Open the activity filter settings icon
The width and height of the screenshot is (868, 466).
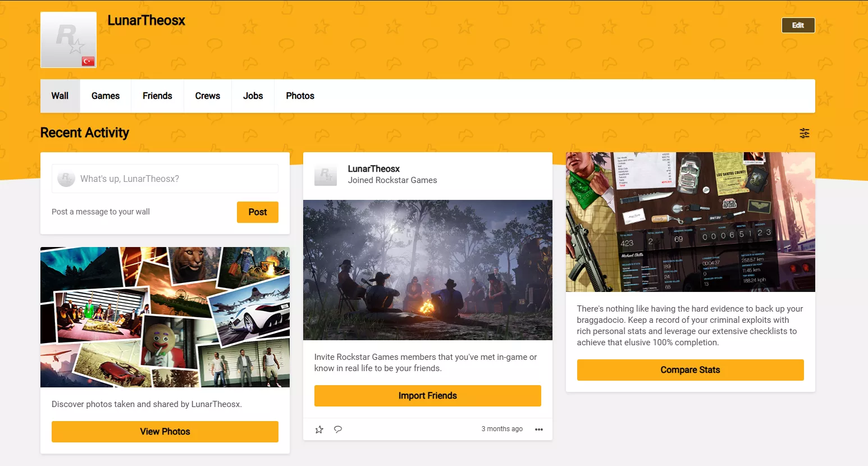click(x=805, y=133)
